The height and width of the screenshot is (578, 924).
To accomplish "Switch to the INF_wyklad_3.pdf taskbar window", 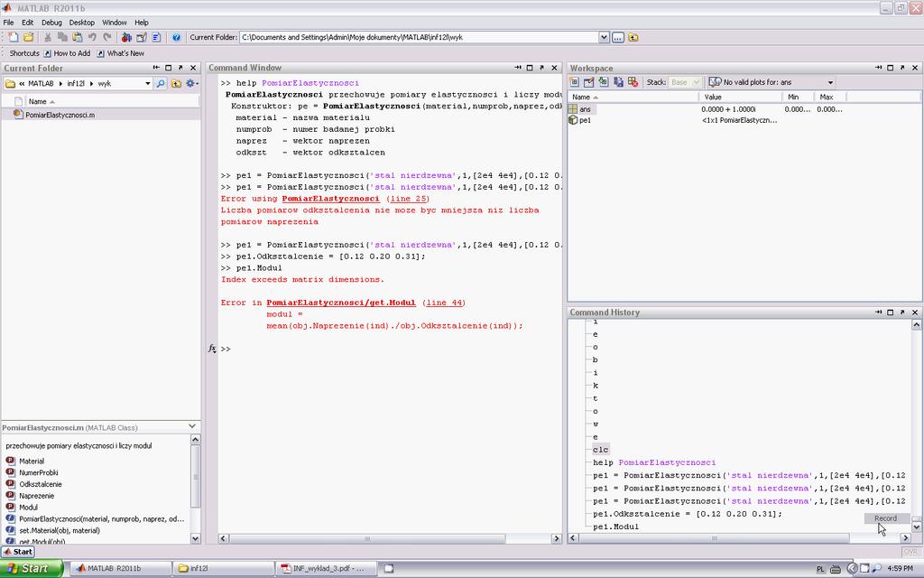I will pyautogui.click(x=327, y=569).
